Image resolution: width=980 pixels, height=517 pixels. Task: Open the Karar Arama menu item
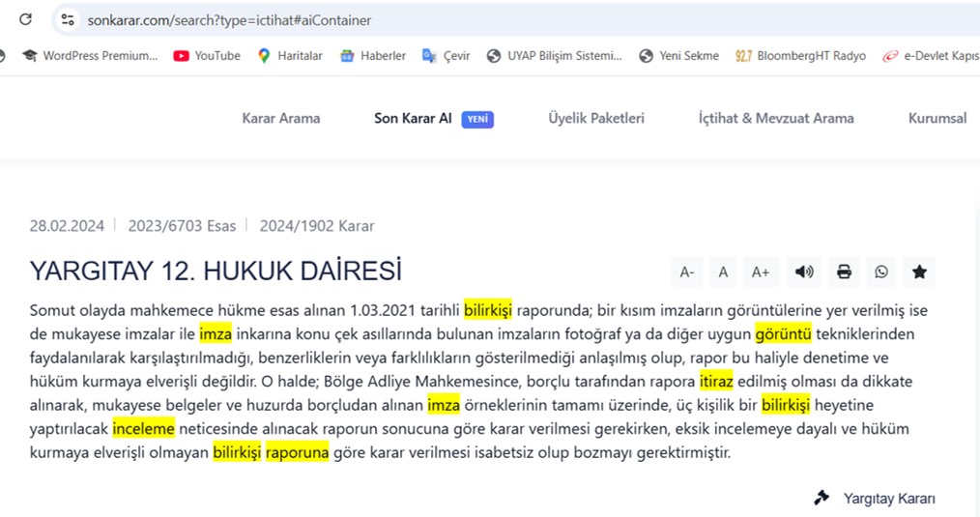(280, 118)
